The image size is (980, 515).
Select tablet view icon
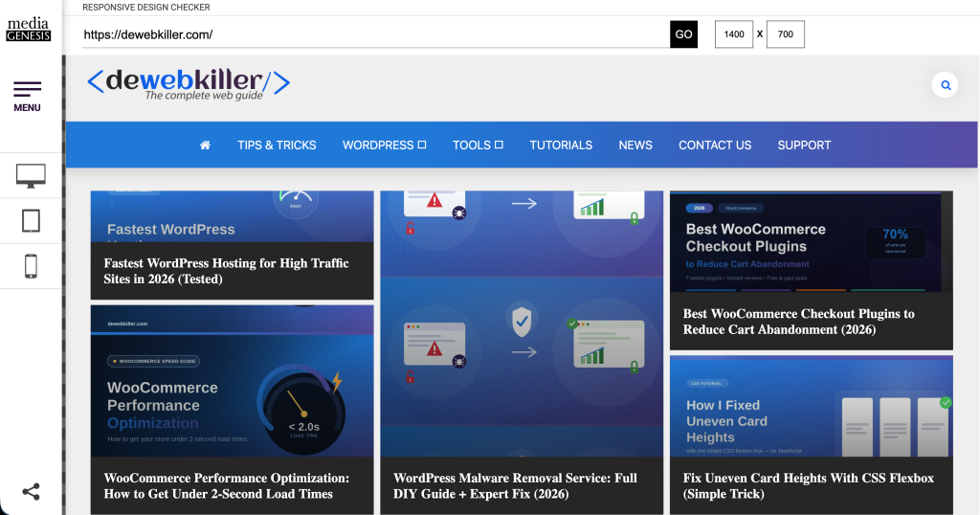pos(31,220)
